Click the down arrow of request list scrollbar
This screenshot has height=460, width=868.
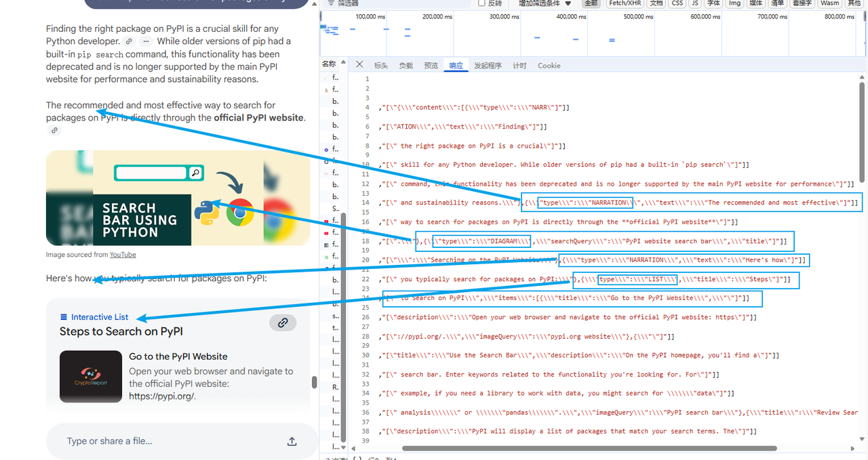[342, 447]
